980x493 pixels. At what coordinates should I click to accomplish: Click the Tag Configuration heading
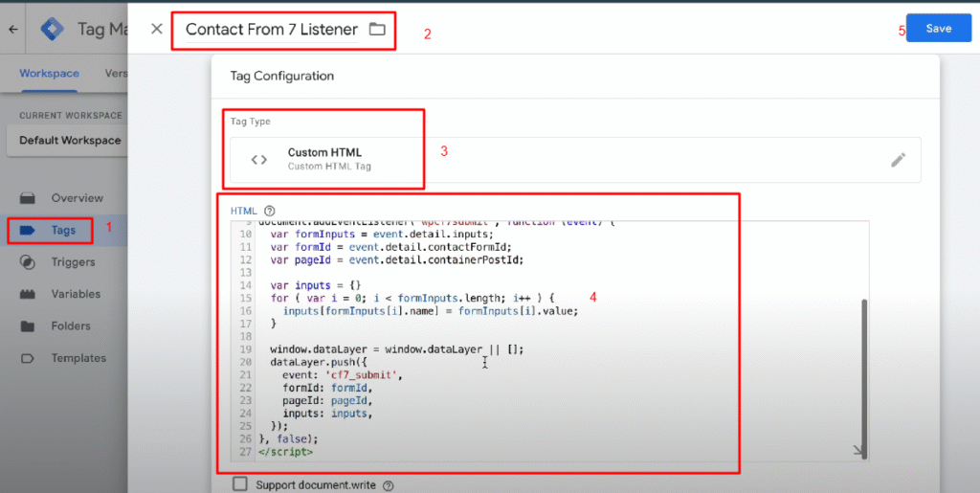[x=282, y=76]
